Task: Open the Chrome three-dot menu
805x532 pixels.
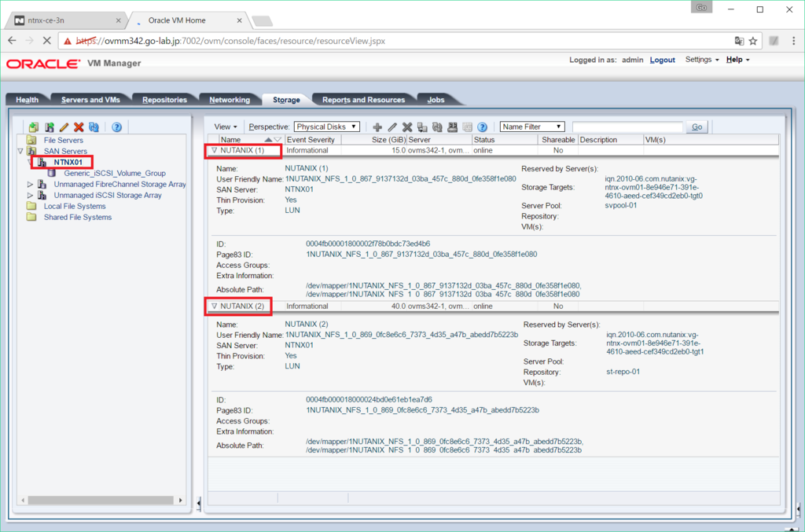Action: (x=793, y=41)
